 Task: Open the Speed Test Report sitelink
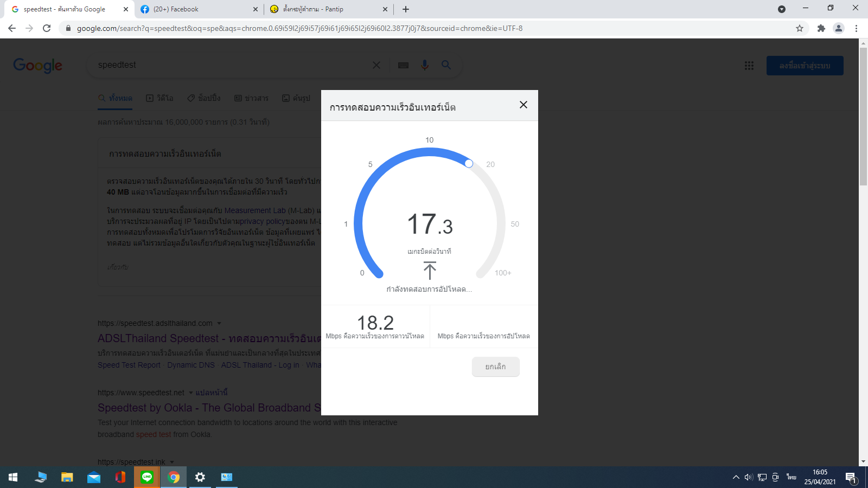point(129,365)
